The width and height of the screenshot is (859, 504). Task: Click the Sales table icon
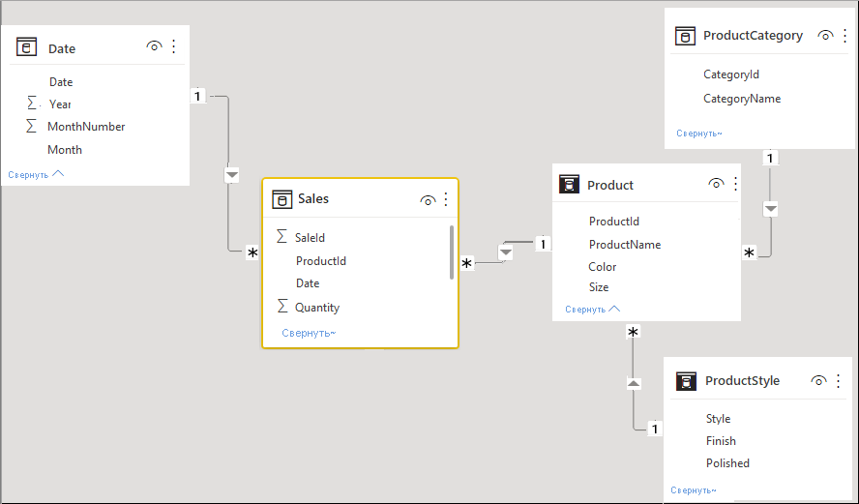(282, 199)
